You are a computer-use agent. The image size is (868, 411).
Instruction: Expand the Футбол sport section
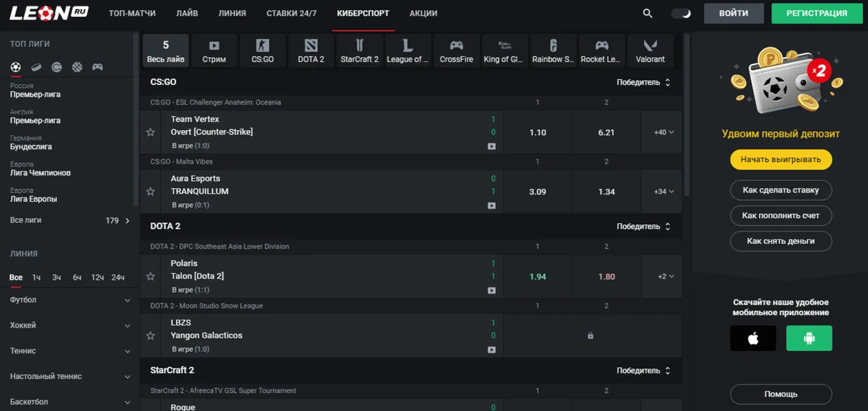click(x=70, y=300)
